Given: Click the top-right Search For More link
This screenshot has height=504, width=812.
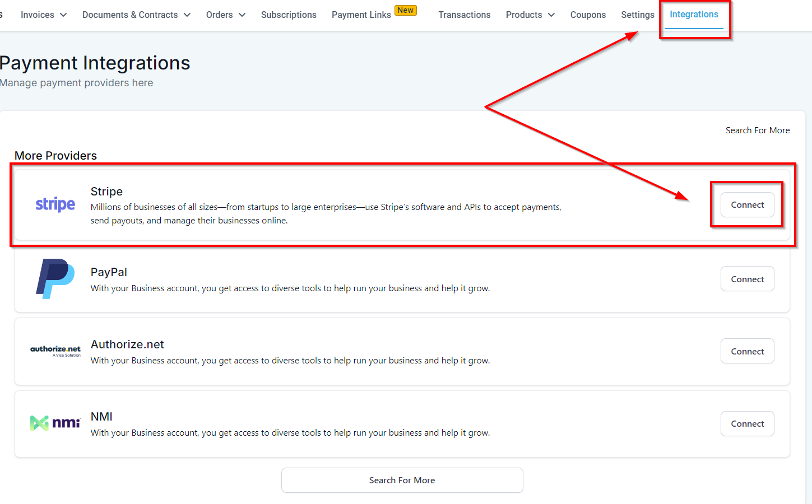Looking at the screenshot, I should (x=758, y=130).
